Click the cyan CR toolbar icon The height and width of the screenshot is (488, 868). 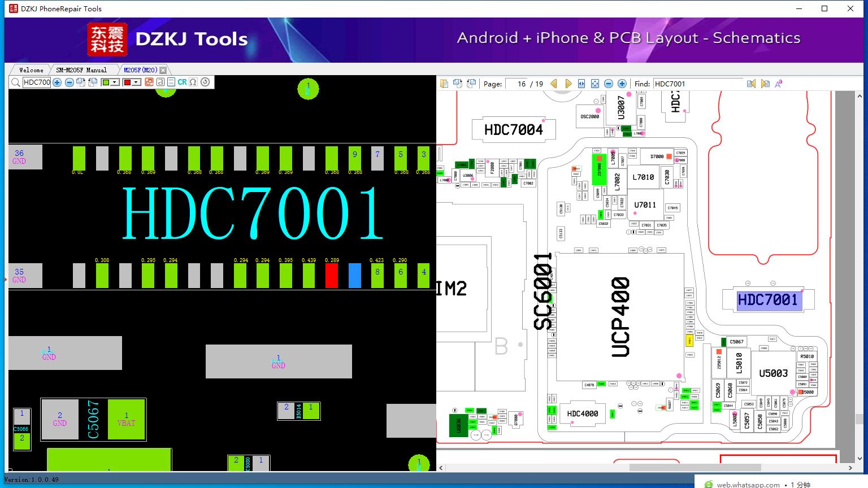click(x=182, y=82)
